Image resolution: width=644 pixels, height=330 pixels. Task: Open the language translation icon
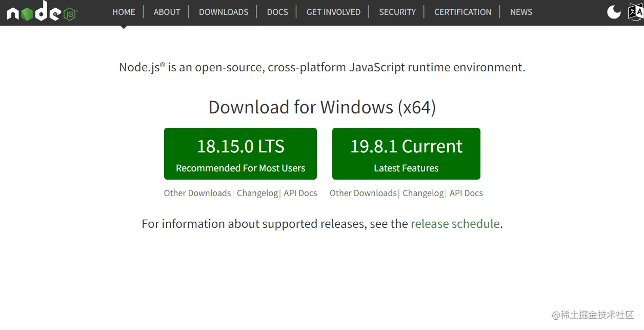(636, 12)
